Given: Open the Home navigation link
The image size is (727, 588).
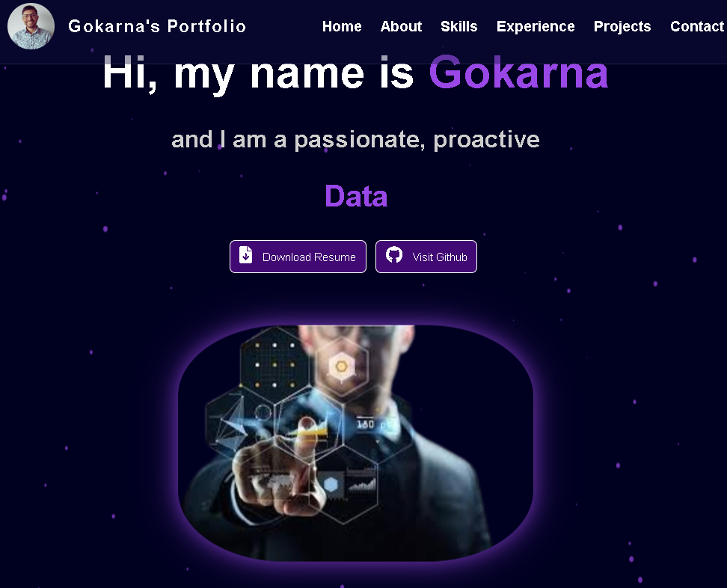Looking at the screenshot, I should click(342, 26).
